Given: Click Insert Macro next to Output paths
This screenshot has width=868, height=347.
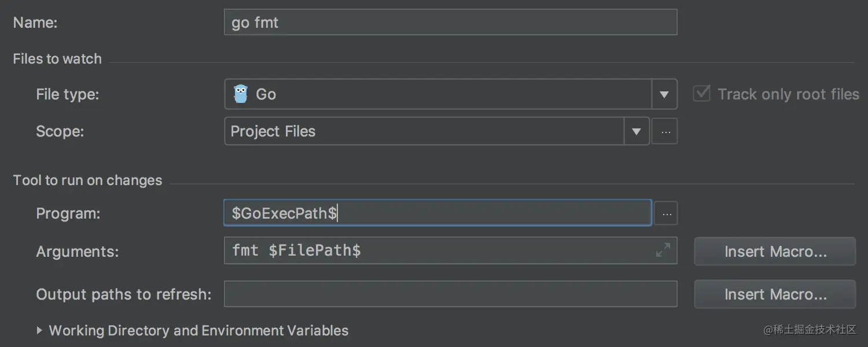Looking at the screenshot, I should (x=774, y=294).
